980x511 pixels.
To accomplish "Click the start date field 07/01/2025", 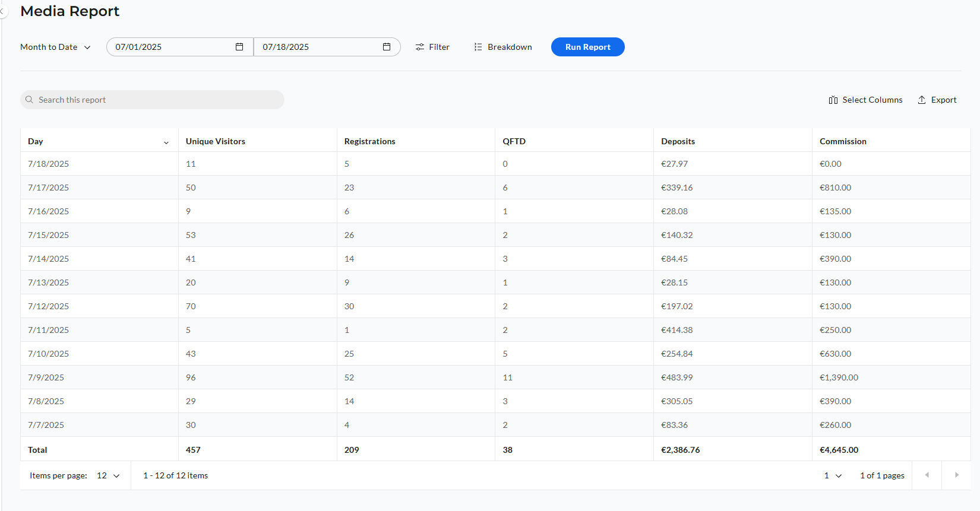I will (180, 47).
